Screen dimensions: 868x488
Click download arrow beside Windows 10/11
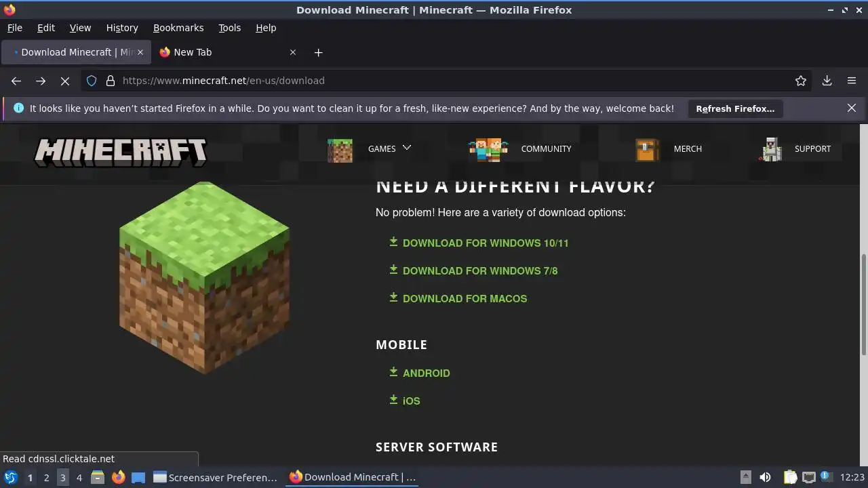393,242
